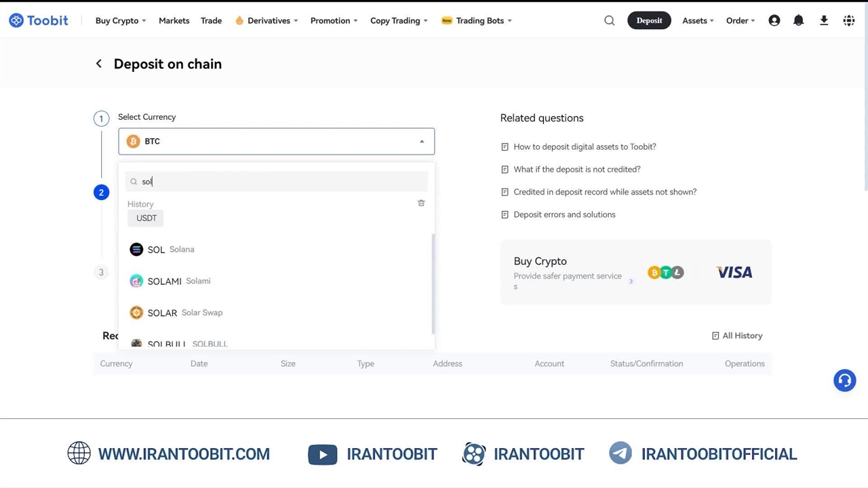Viewport: 868px width, 488px height.
Task: Select the USDT history chip
Action: pos(146,218)
